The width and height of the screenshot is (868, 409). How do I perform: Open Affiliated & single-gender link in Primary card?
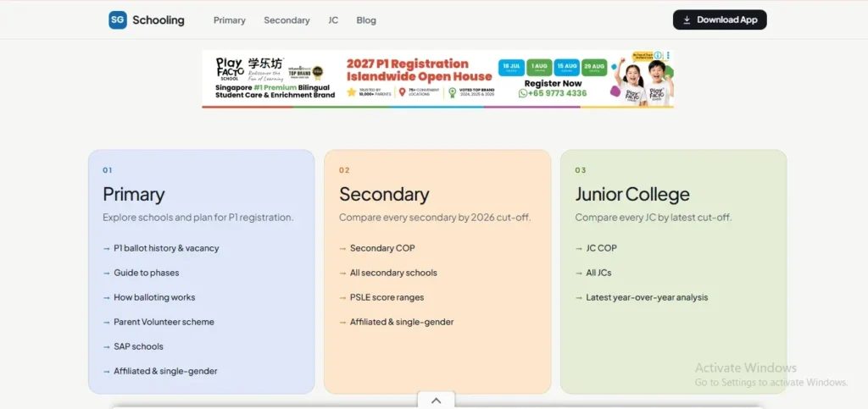click(165, 371)
